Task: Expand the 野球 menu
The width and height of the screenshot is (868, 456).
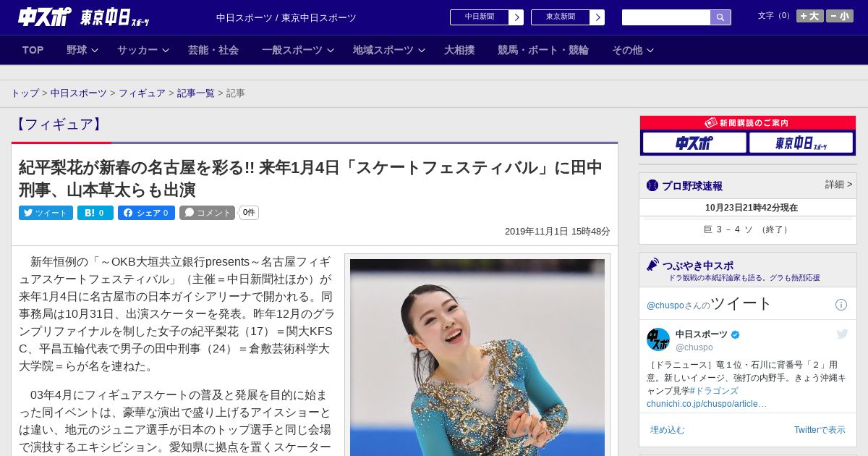Action: point(82,50)
